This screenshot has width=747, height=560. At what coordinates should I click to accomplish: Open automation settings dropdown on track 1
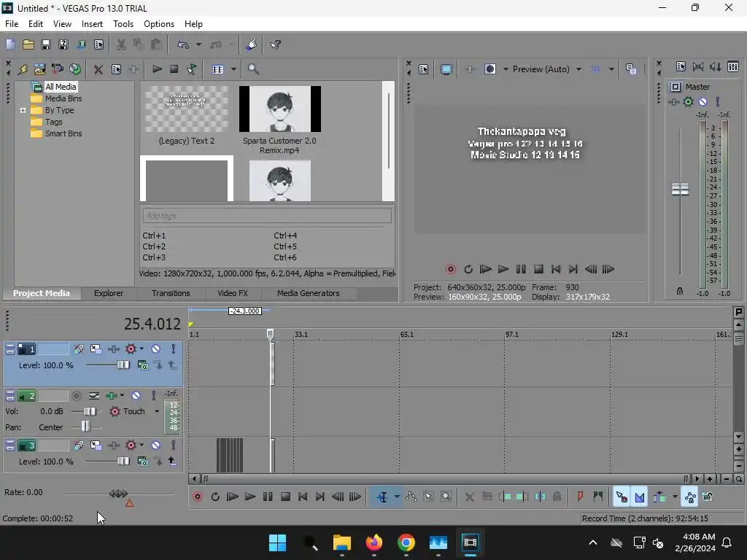tap(142, 349)
